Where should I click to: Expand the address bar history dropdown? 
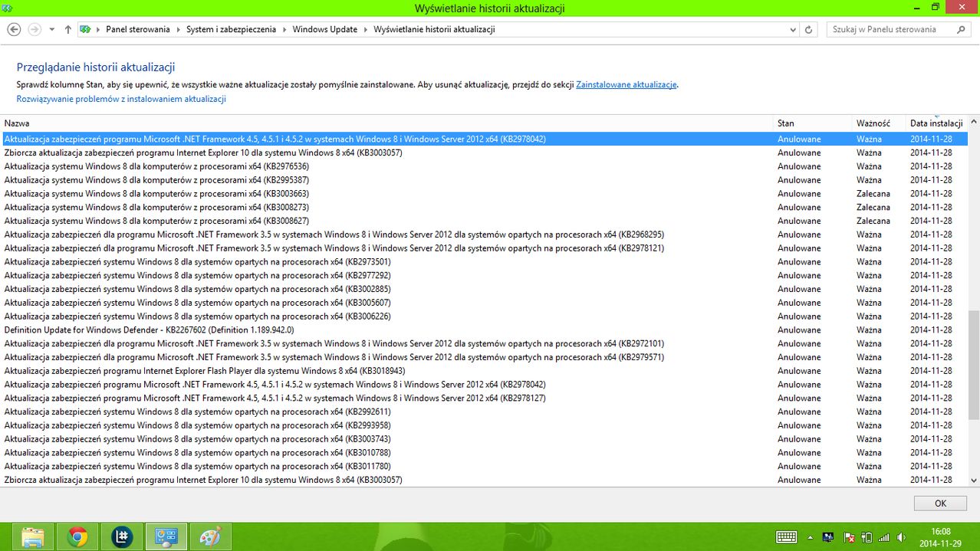(793, 29)
